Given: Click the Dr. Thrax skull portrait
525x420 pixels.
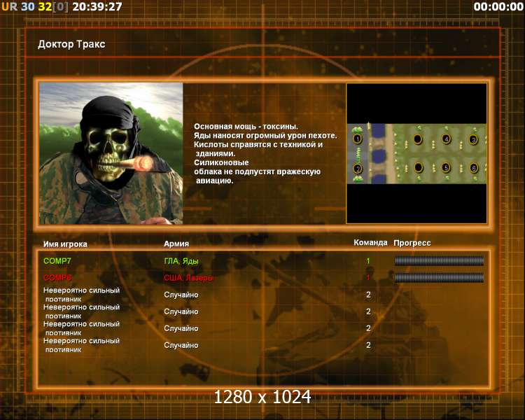Looking at the screenshot, I should point(111,153).
